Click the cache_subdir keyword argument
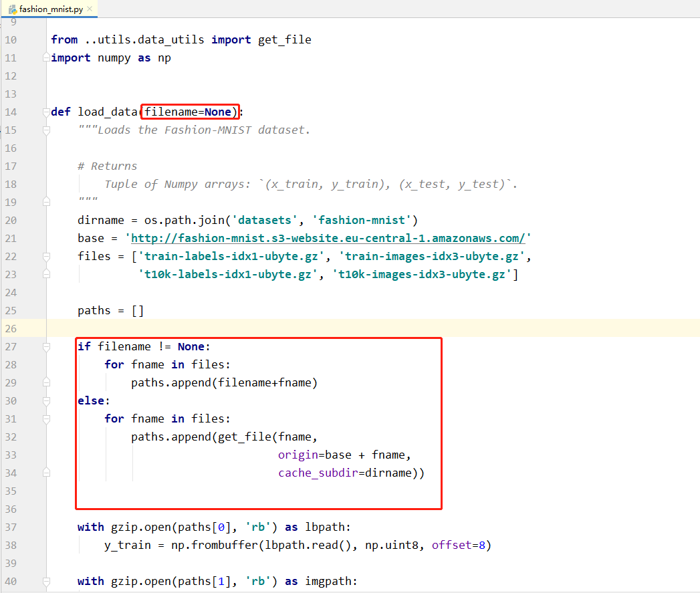 tap(318, 473)
